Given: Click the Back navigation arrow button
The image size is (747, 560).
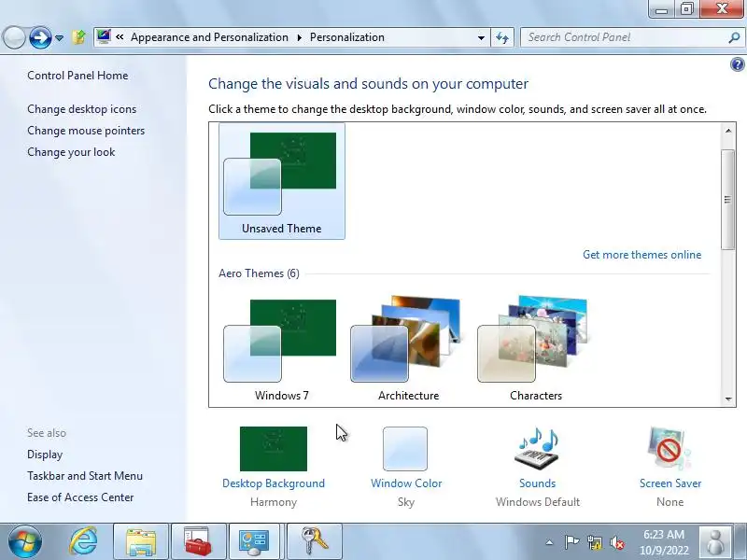Looking at the screenshot, I should pos(14,37).
